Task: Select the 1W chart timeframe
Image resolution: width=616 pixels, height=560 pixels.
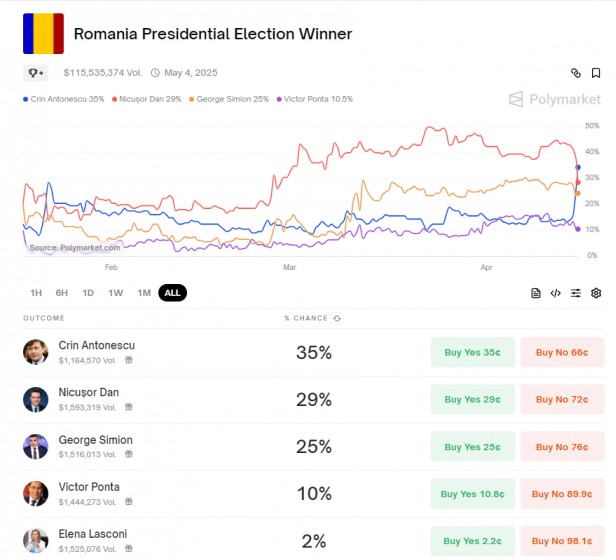Action: point(115,293)
